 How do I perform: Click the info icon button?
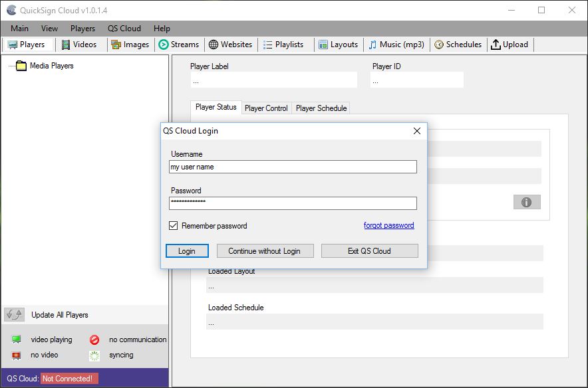click(x=527, y=202)
